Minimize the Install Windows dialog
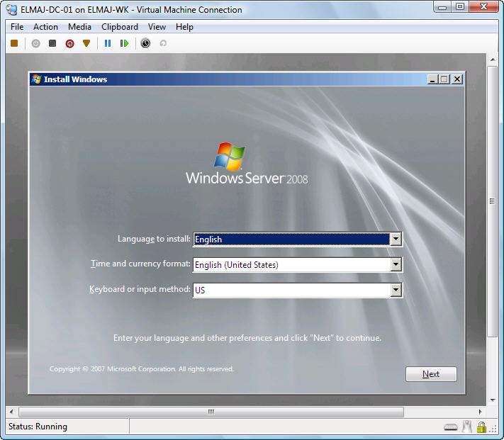Viewport: 504px width, 440px height. coord(432,79)
